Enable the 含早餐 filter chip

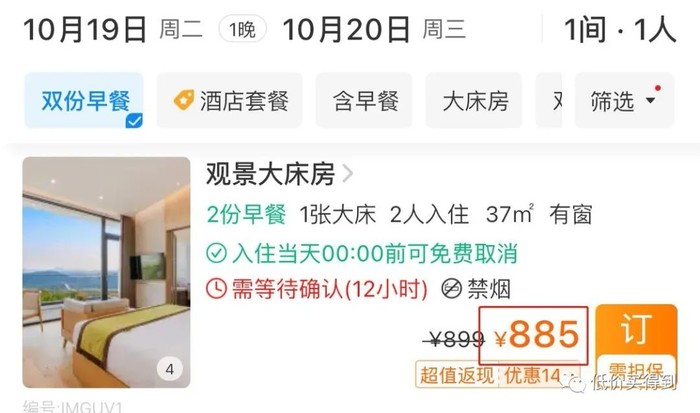click(364, 100)
